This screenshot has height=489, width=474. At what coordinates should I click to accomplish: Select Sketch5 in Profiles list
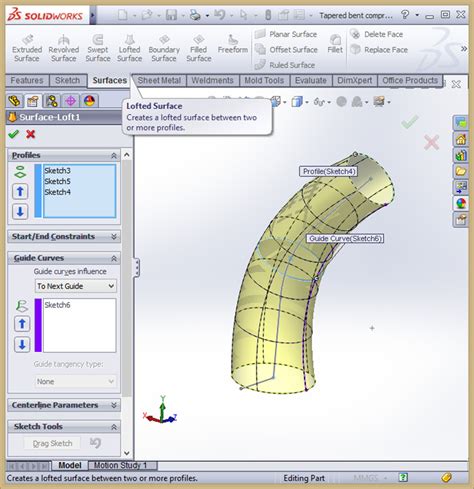click(x=57, y=181)
